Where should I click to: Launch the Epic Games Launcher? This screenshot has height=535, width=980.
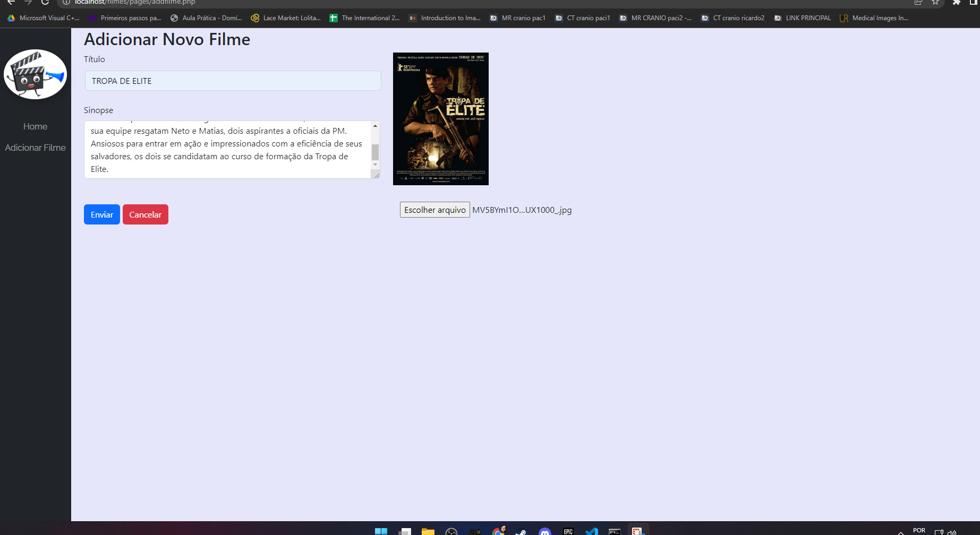click(x=568, y=531)
